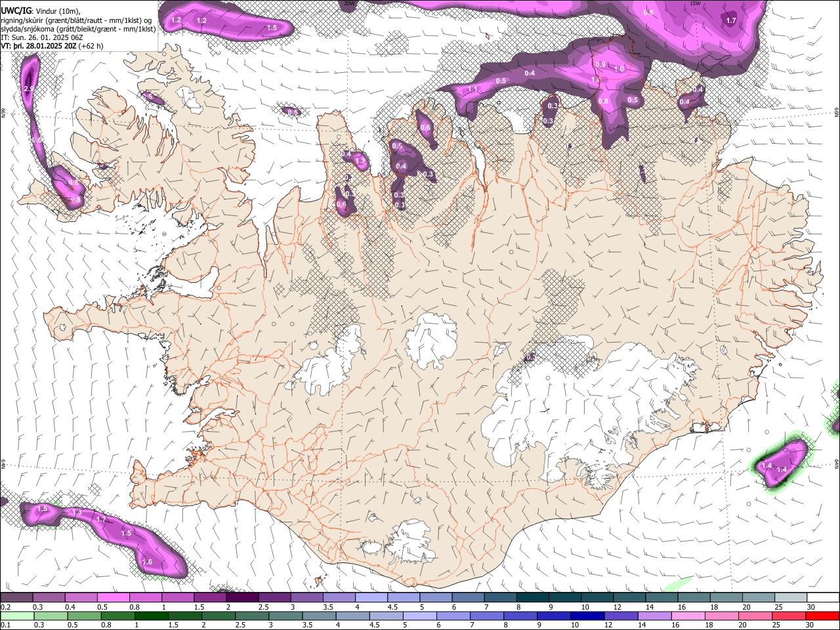Click the 1.7 value in the southwest offshore band
Image resolution: width=840 pixels, height=630 pixels.
[x=101, y=520]
